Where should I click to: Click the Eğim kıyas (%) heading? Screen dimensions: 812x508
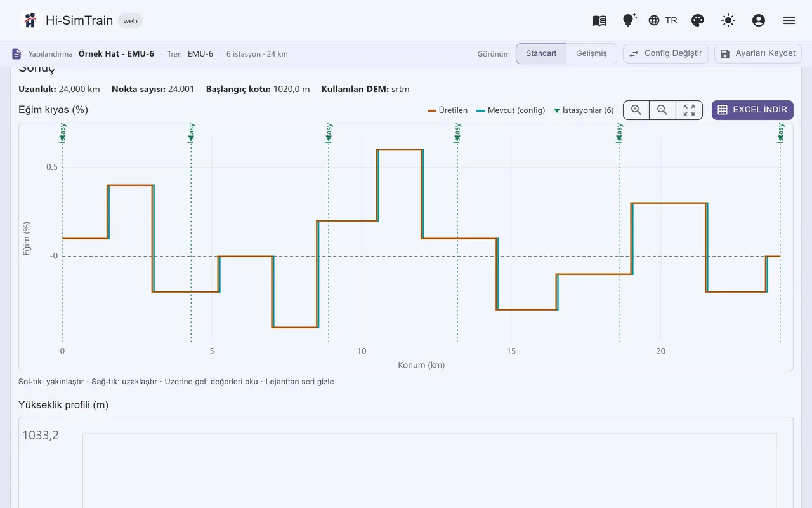(x=53, y=110)
